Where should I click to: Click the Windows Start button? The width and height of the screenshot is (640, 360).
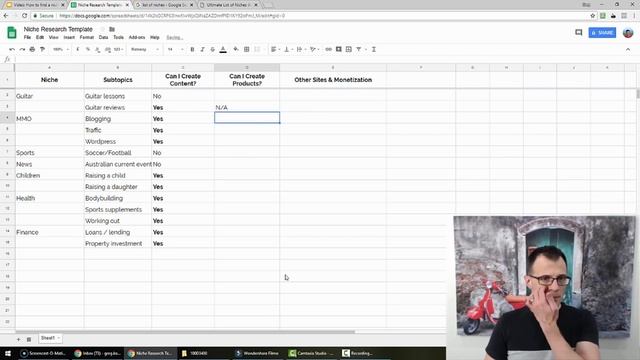pos(8,353)
